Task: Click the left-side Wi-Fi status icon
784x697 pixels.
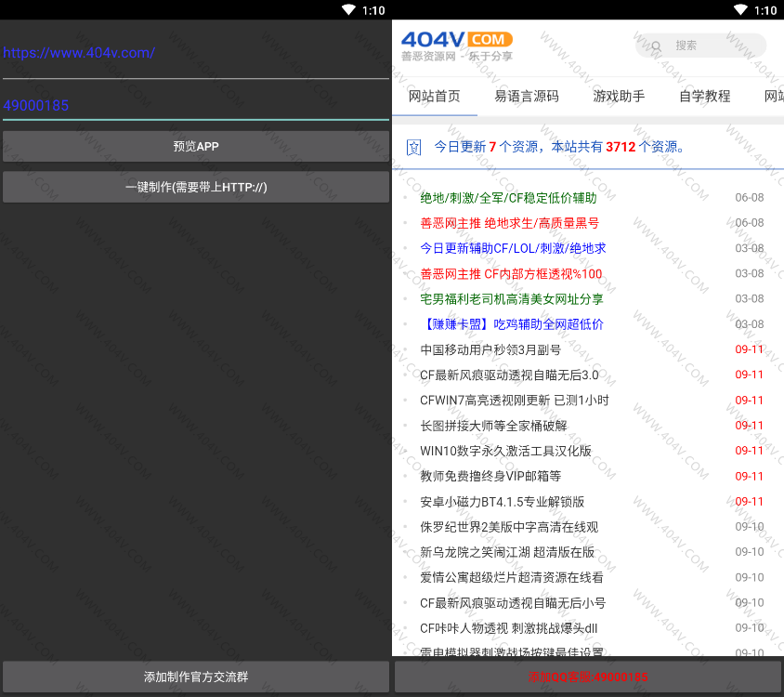Action: [348, 10]
